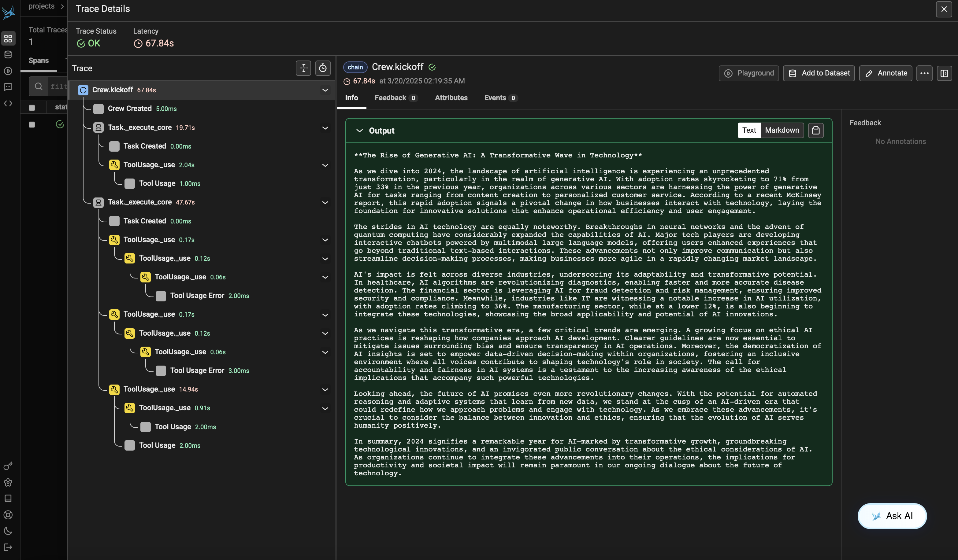The height and width of the screenshot is (560, 958).
Task: Switch output view to Markdown
Action: click(x=782, y=130)
